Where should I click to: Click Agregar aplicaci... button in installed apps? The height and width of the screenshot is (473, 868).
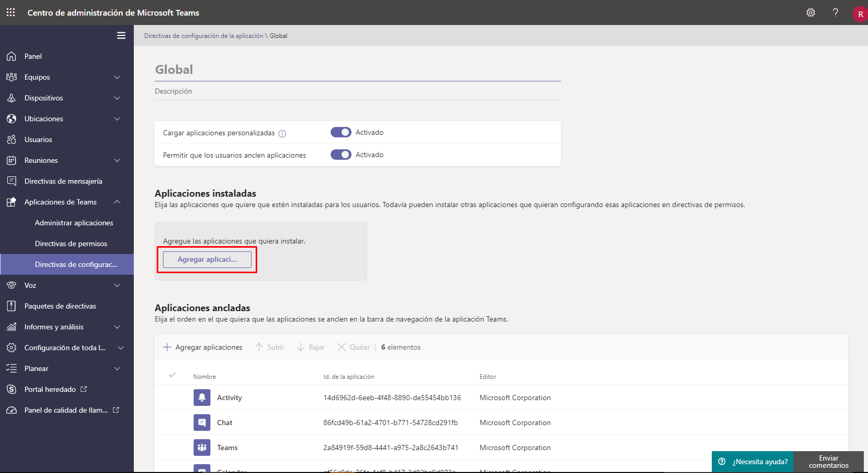click(x=207, y=260)
